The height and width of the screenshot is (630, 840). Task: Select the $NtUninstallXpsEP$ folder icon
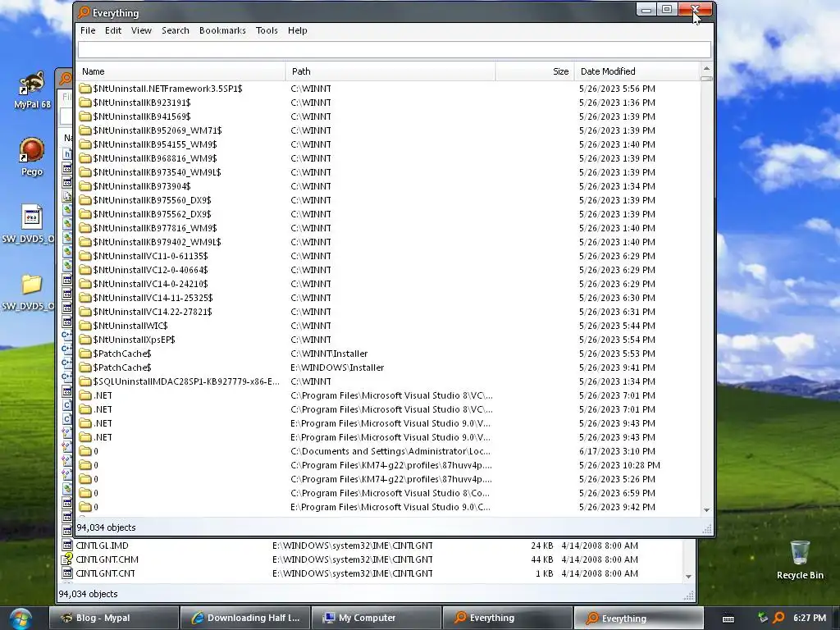click(85, 339)
